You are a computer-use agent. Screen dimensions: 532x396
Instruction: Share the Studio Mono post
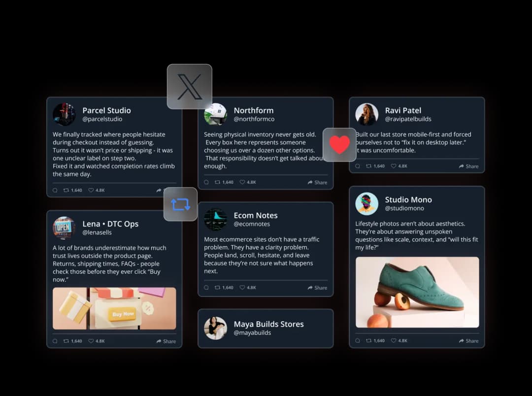(x=468, y=341)
